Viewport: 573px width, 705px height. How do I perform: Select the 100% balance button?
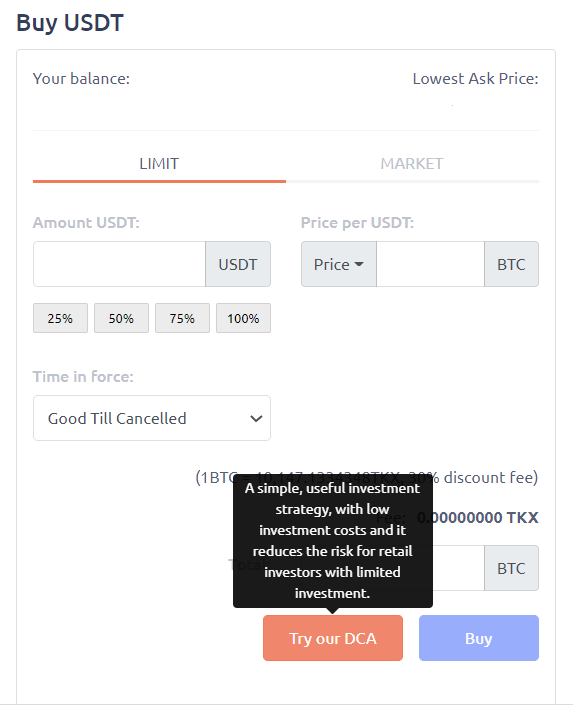pyautogui.click(x=243, y=318)
